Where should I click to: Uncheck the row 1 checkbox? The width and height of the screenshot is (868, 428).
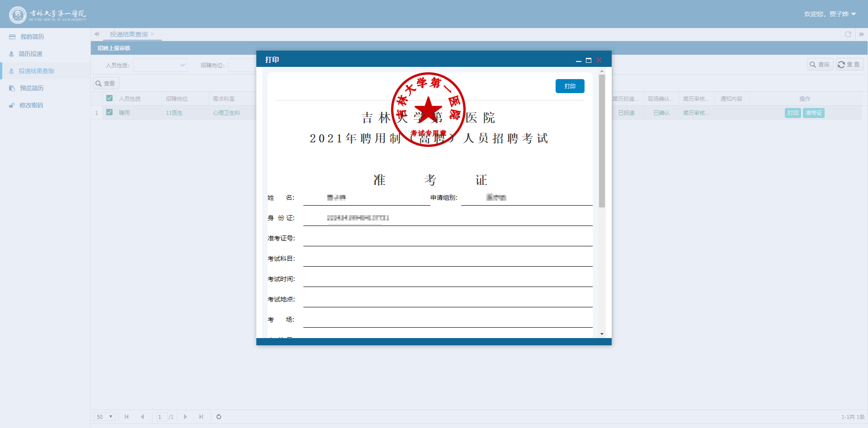[x=109, y=112]
